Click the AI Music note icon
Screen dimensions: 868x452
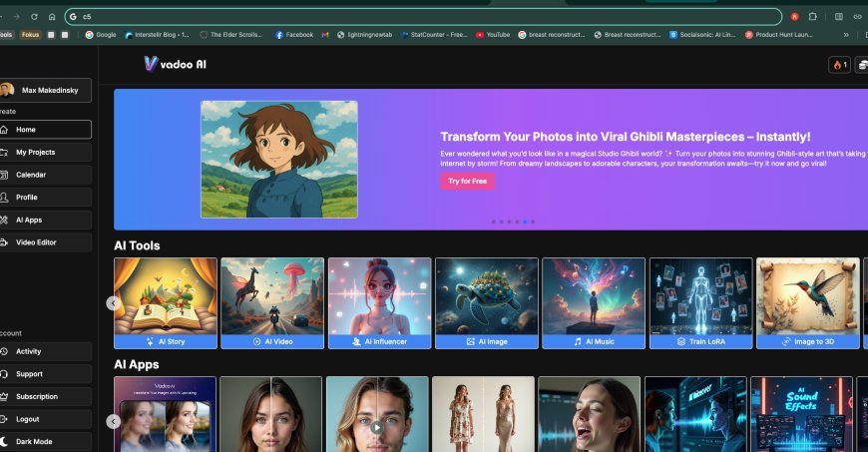(578, 342)
